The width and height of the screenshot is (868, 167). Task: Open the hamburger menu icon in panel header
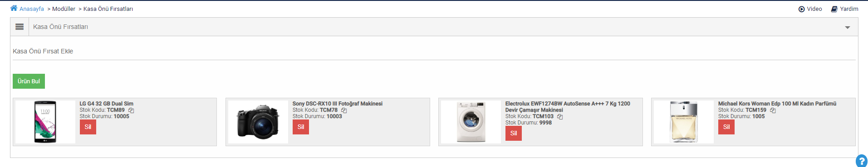(20, 27)
